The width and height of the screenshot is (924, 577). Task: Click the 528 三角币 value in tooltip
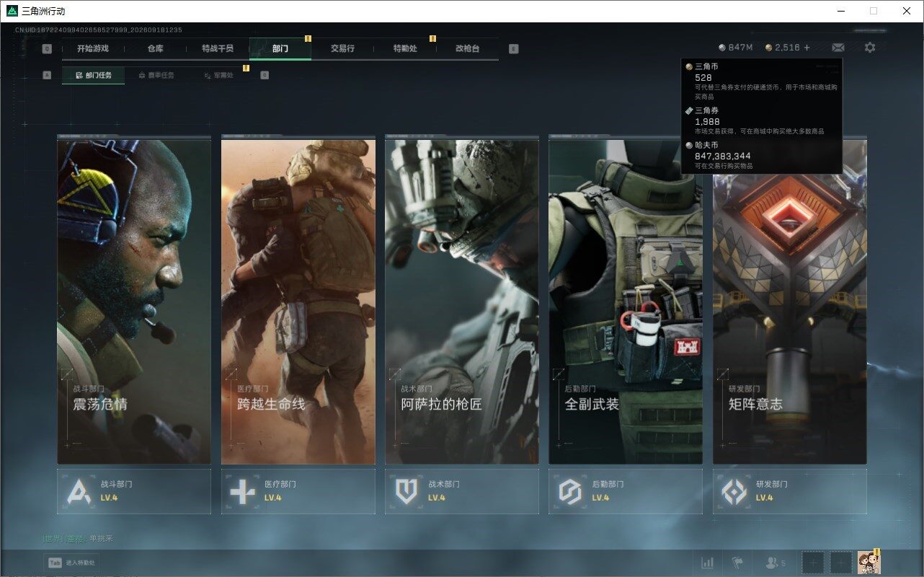(x=703, y=77)
